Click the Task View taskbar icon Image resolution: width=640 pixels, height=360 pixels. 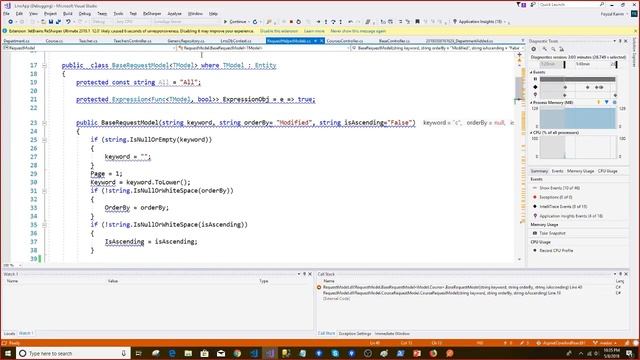tap(138, 353)
